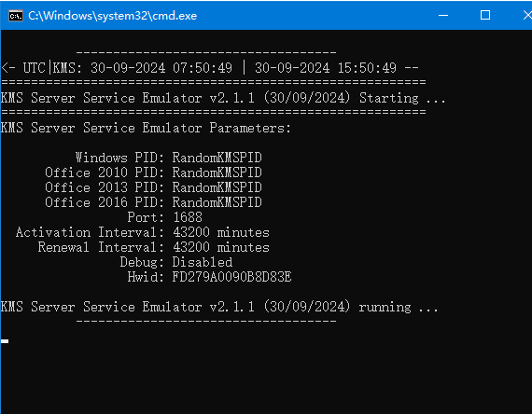Viewport: 532px width, 414px height.
Task: Close the cmd.exe window
Action: 527,15
